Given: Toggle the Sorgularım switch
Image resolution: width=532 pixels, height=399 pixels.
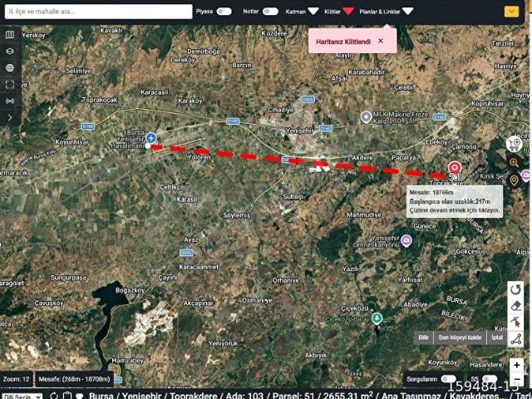Looking at the screenshot, I should (x=449, y=379).
